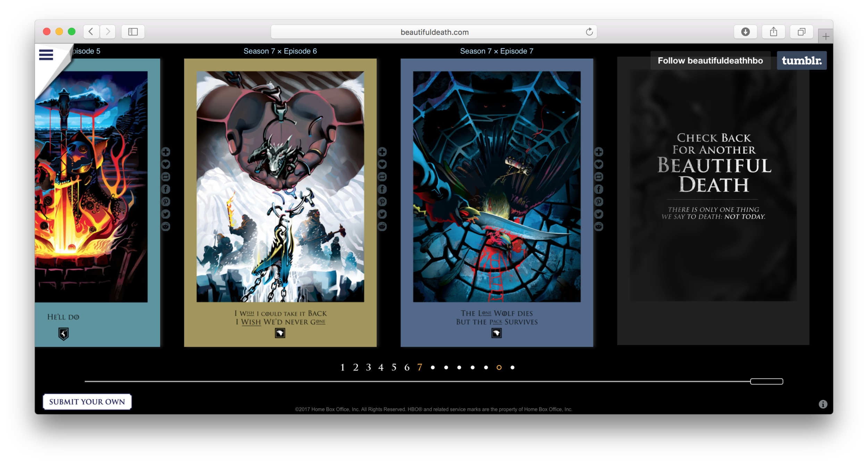Show Safari sidebar

click(x=133, y=32)
